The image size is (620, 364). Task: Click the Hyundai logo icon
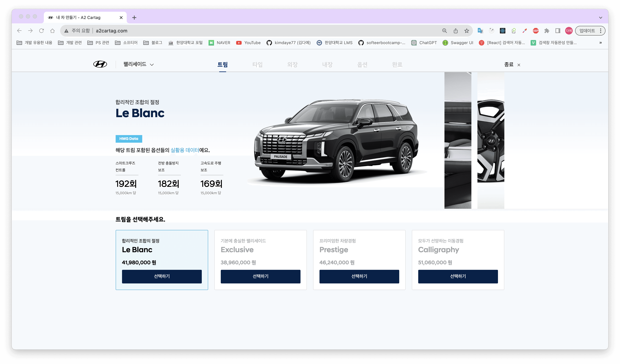pos(100,64)
